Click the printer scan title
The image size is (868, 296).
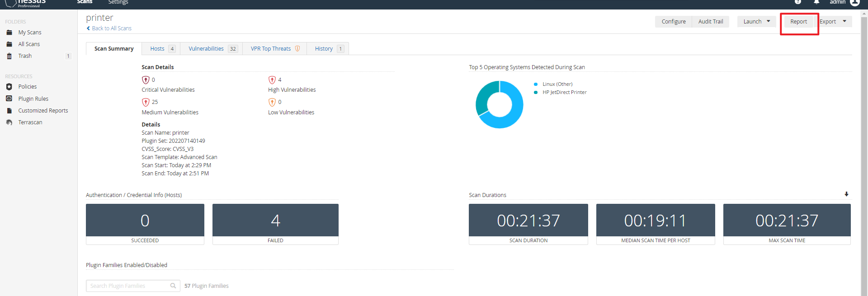click(x=100, y=18)
